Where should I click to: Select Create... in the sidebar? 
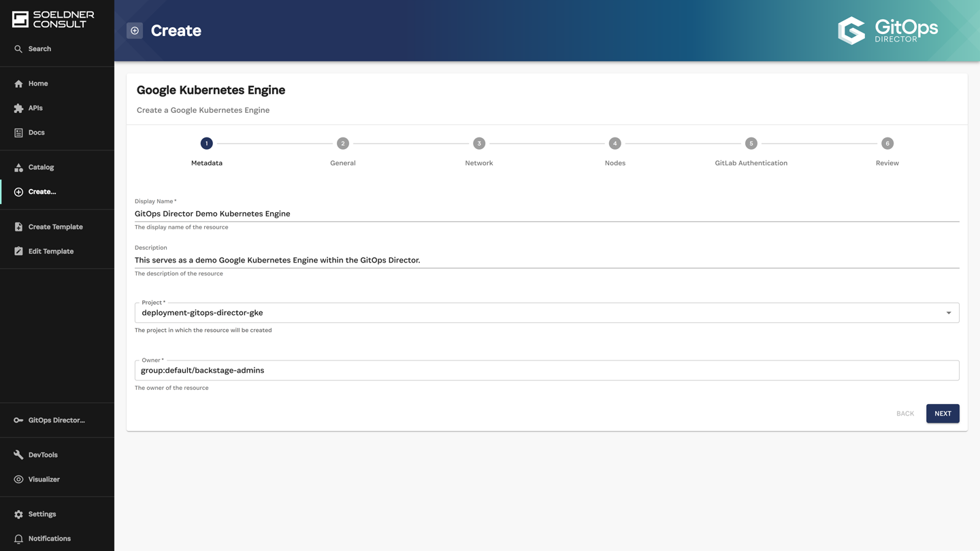click(57, 192)
